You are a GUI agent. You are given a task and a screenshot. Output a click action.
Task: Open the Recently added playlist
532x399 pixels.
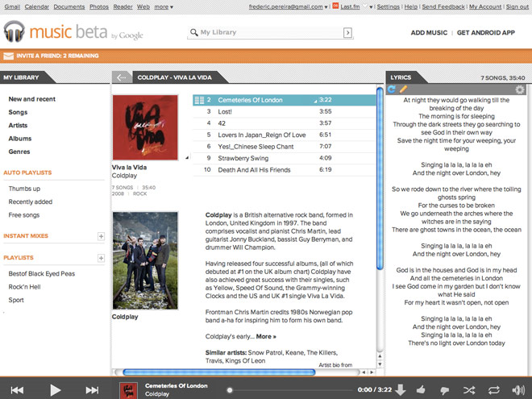pyautogui.click(x=31, y=202)
